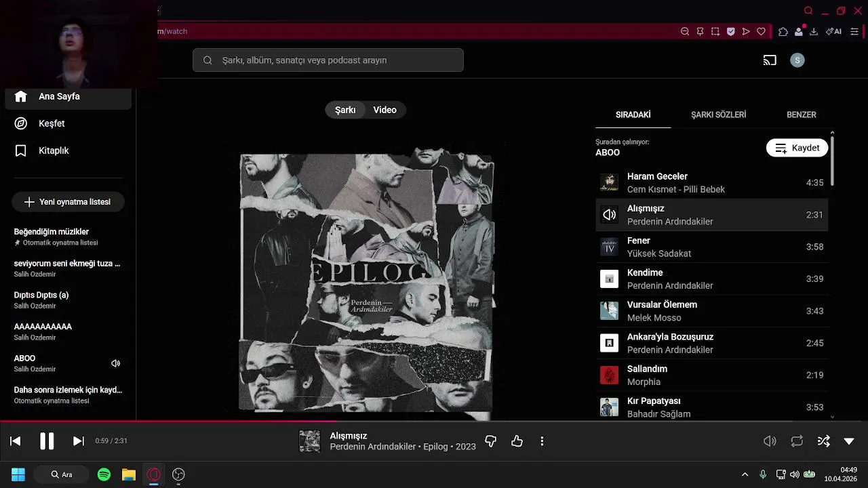This screenshot has height=488, width=868.
Task: Play Sallandım by Morphia
Action: (x=711, y=375)
